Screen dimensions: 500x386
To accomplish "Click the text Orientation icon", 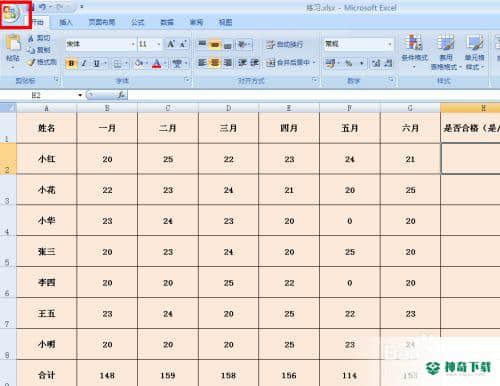I will [x=242, y=44].
